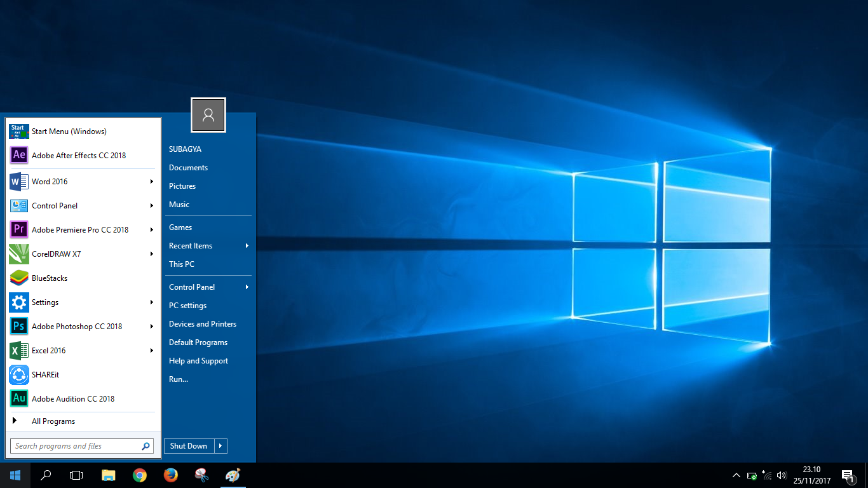This screenshot has width=868, height=488.
Task: Open File Explorer from the taskbar
Action: pyautogui.click(x=109, y=475)
